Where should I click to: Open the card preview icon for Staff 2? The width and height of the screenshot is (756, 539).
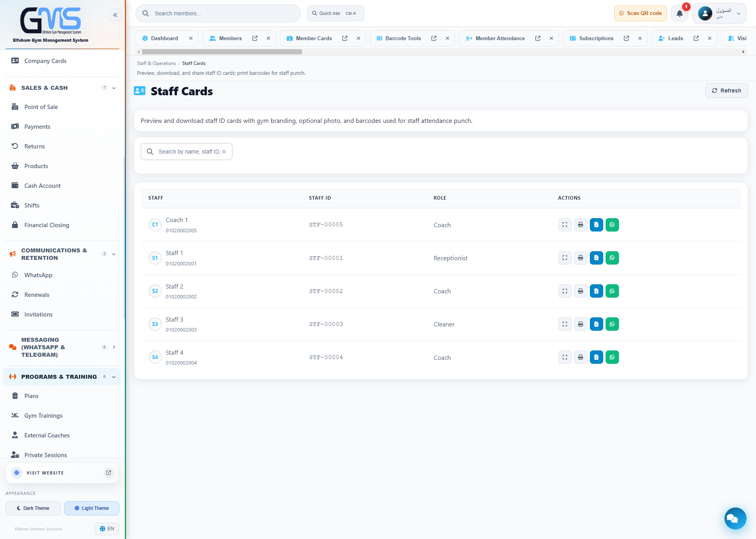565,291
